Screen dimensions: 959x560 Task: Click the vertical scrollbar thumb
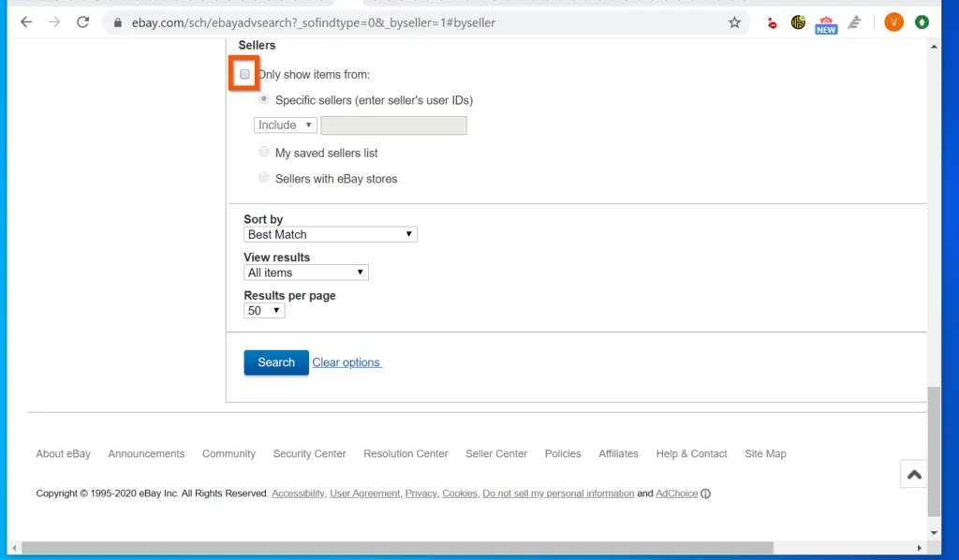click(934, 451)
